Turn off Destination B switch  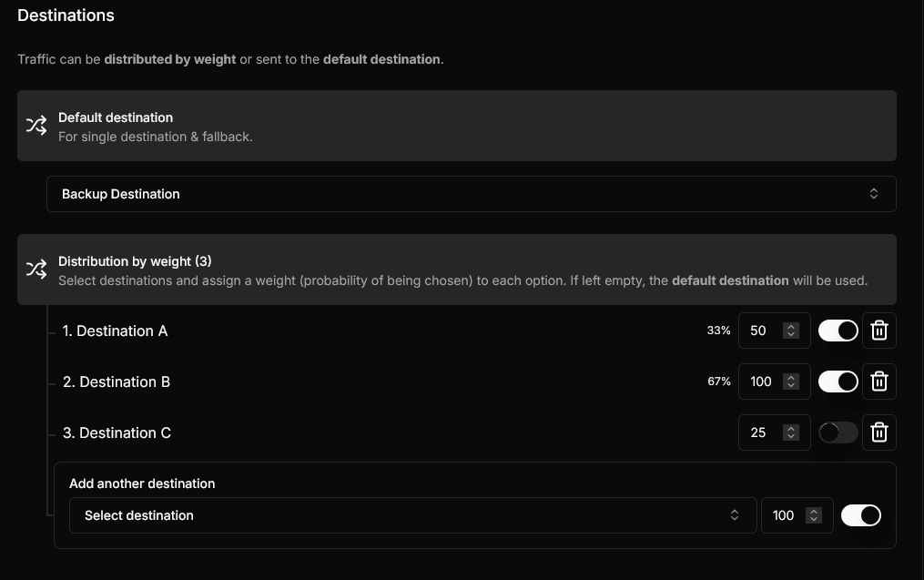838,382
